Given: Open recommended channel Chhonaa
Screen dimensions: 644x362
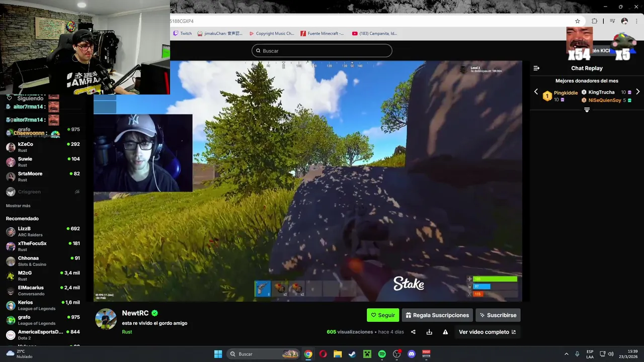Looking at the screenshot, I should (x=43, y=261).
